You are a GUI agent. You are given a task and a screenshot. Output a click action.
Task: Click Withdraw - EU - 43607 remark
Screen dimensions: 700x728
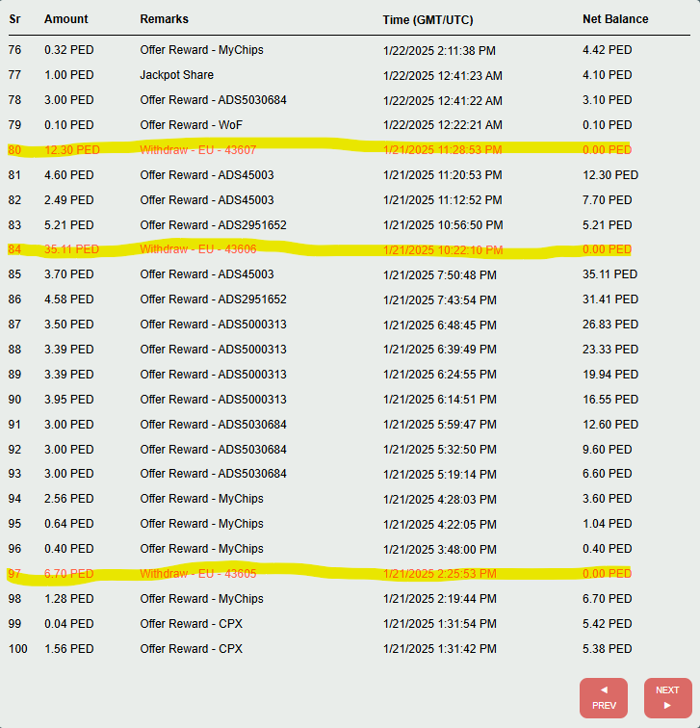point(198,150)
